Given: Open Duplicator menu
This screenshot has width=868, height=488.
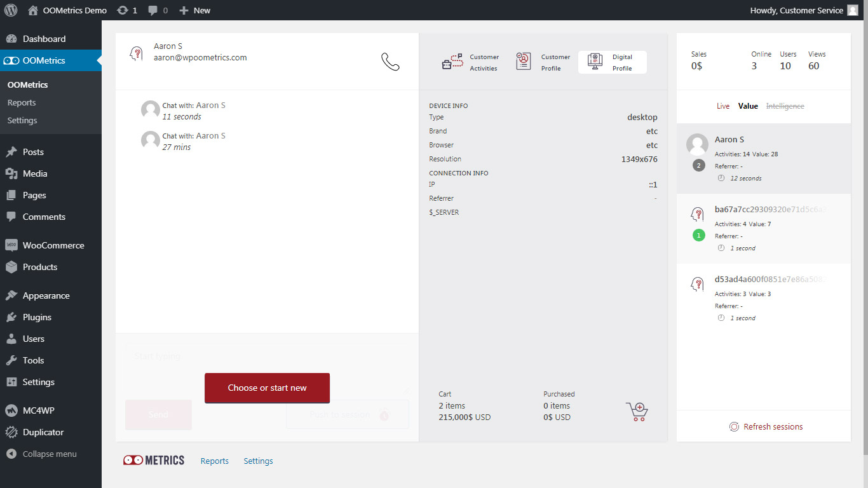Looking at the screenshot, I should 51,432.
